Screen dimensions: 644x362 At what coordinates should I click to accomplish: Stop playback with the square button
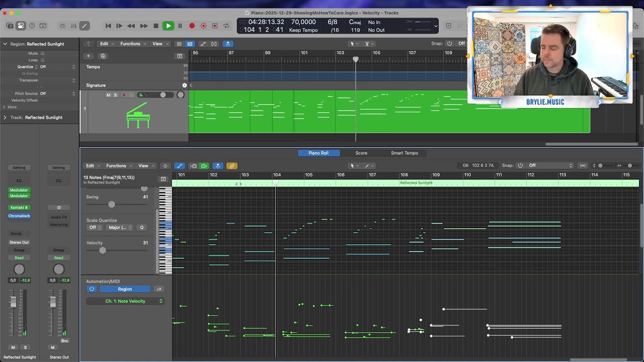156,26
